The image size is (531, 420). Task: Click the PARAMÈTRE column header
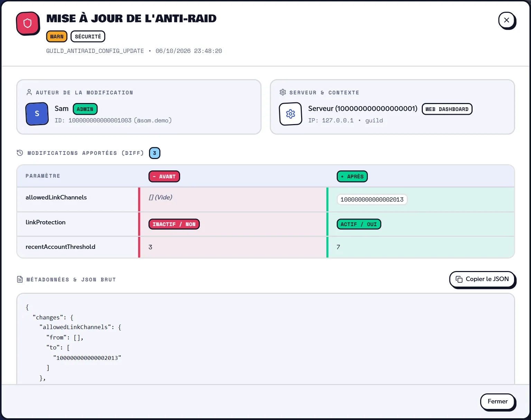point(43,176)
